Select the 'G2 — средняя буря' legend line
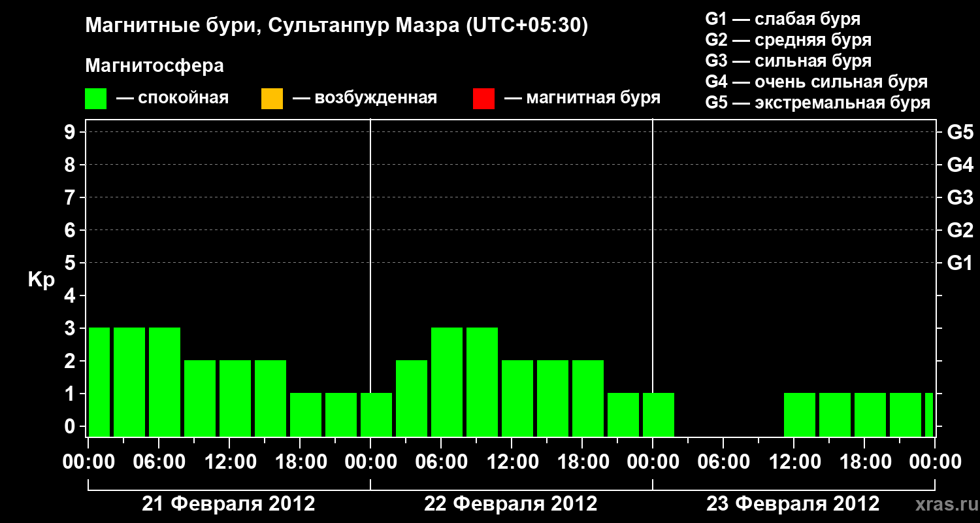This screenshot has width=980, height=523. point(789,40)
